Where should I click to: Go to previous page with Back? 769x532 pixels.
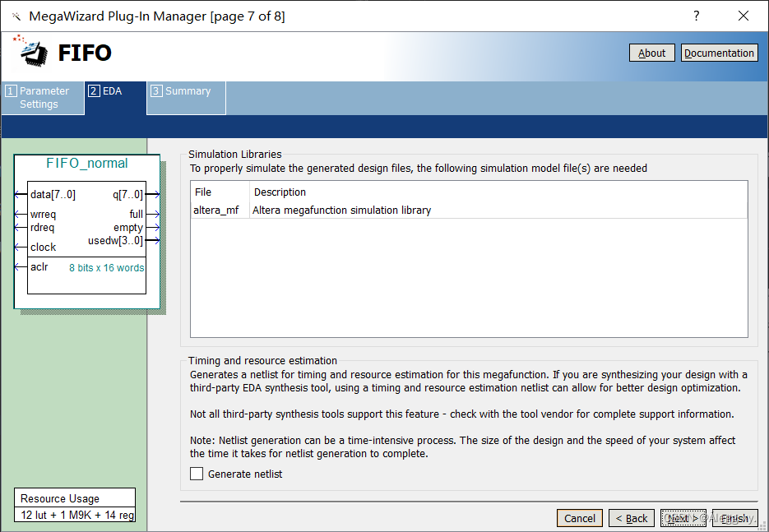click(632, 518)
